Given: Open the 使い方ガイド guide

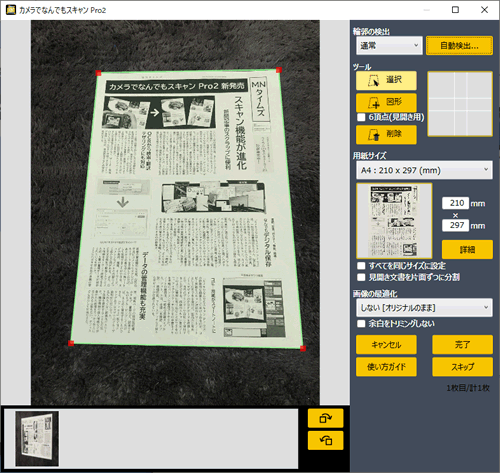Looking at the screenshot, I should tap(386, 367).
